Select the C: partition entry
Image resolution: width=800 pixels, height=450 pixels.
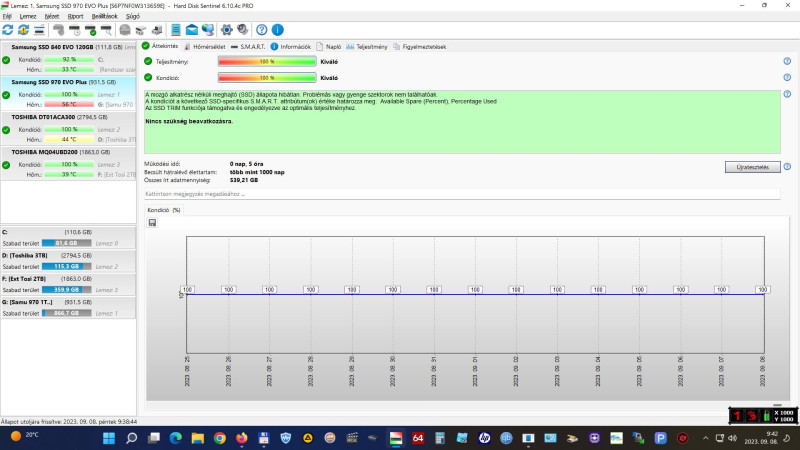68,238
